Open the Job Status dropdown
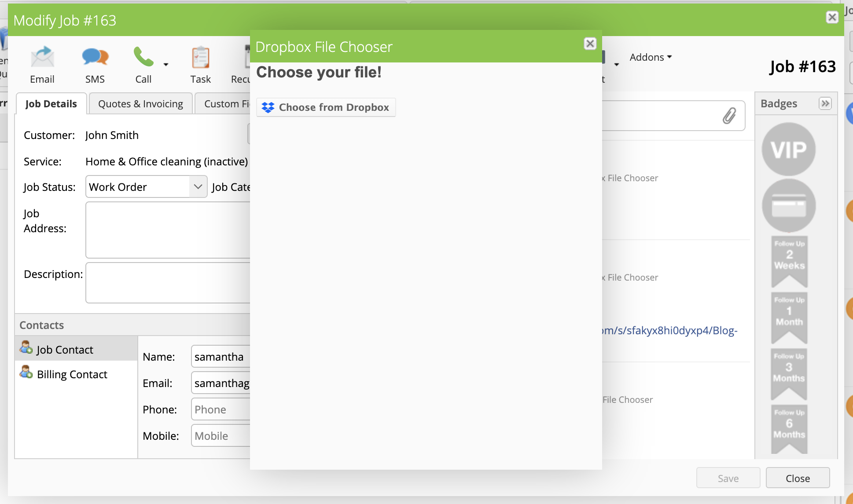 click(x=146, y=187)
